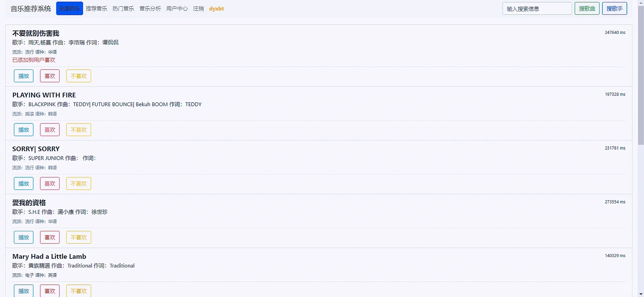Click 注销 to log out
This screenshot has height=297, width=644.
(198, 9)
